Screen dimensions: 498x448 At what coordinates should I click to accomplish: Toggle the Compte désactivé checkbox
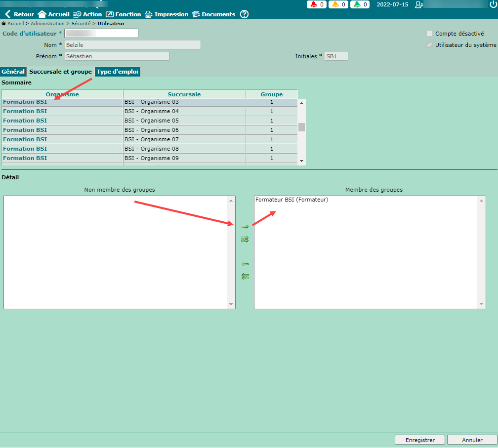pyautogui.click(x=430, y=34)
